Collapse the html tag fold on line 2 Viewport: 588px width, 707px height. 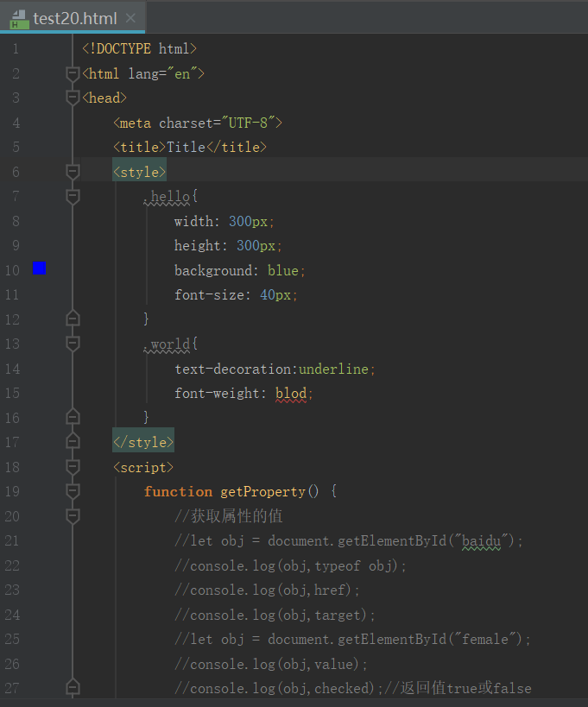coord(73,73)
